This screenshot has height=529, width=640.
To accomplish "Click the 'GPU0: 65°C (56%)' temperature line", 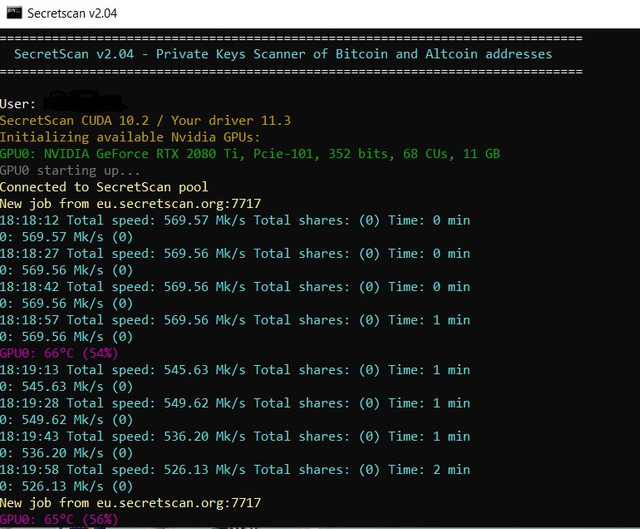I will pos(59,520).
